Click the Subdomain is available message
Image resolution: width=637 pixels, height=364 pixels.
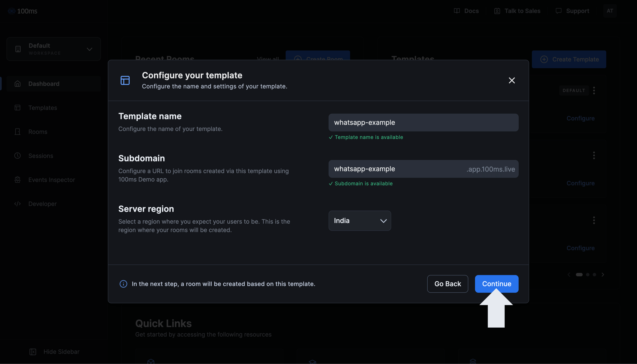coord(360,183)
